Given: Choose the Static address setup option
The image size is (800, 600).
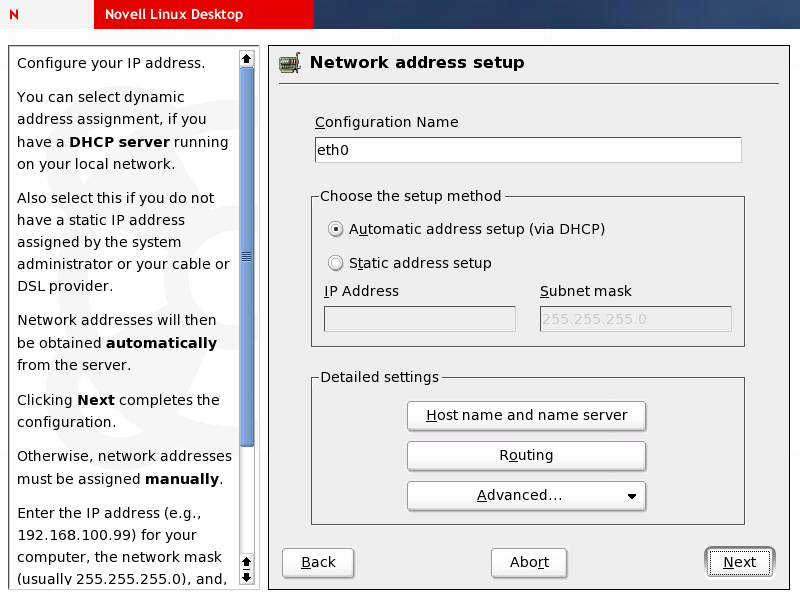Looking at the screenshot, I should pos(335,264).
